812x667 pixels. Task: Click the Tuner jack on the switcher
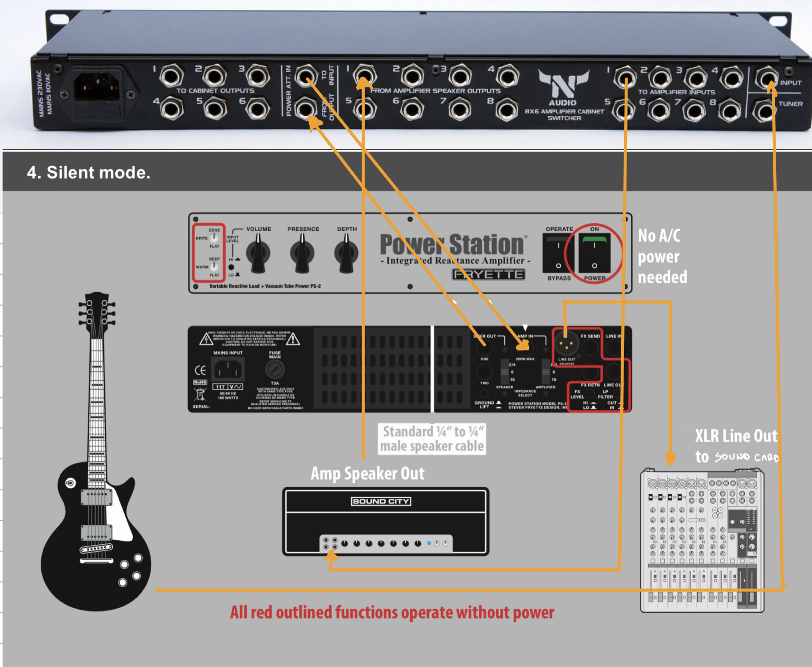click(765, 110)
